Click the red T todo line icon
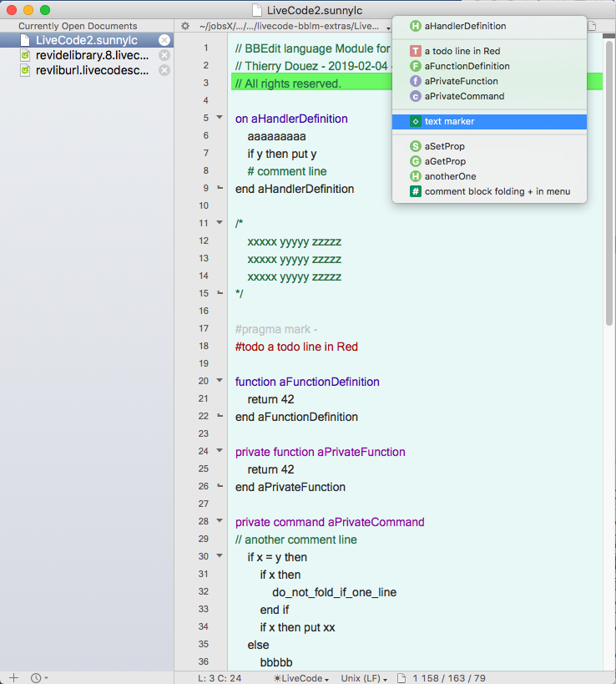The height and width of the screenshot is (684, 616). (415, 51)
